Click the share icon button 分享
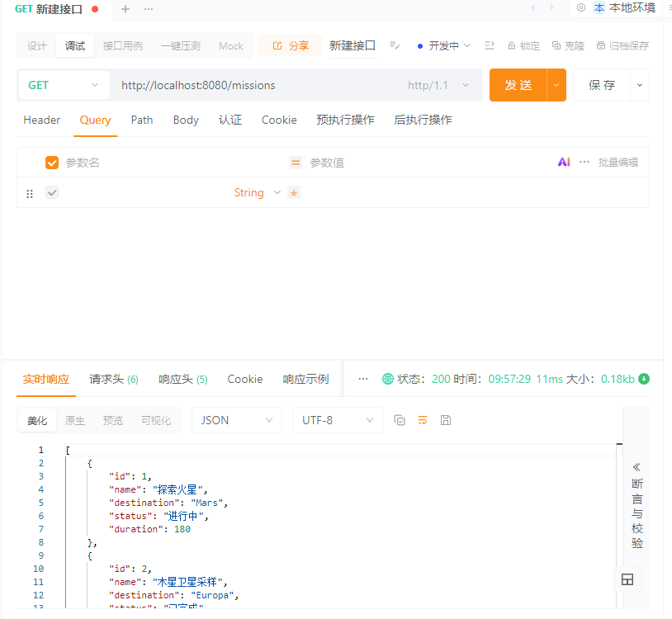The height and width of the screenshot is (619, 672). coord(291,46)
